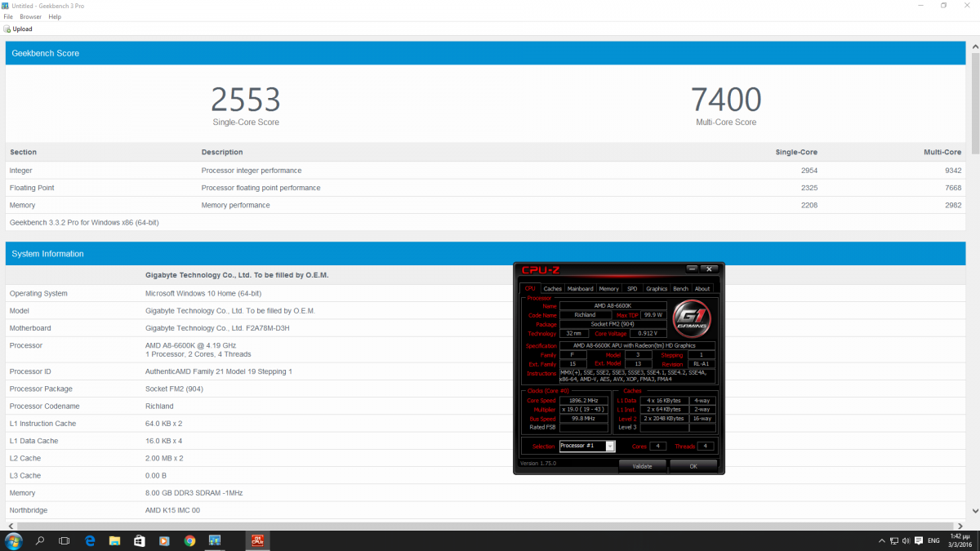Click the Integer row multi-core value 9342

(x=952, y=171)
